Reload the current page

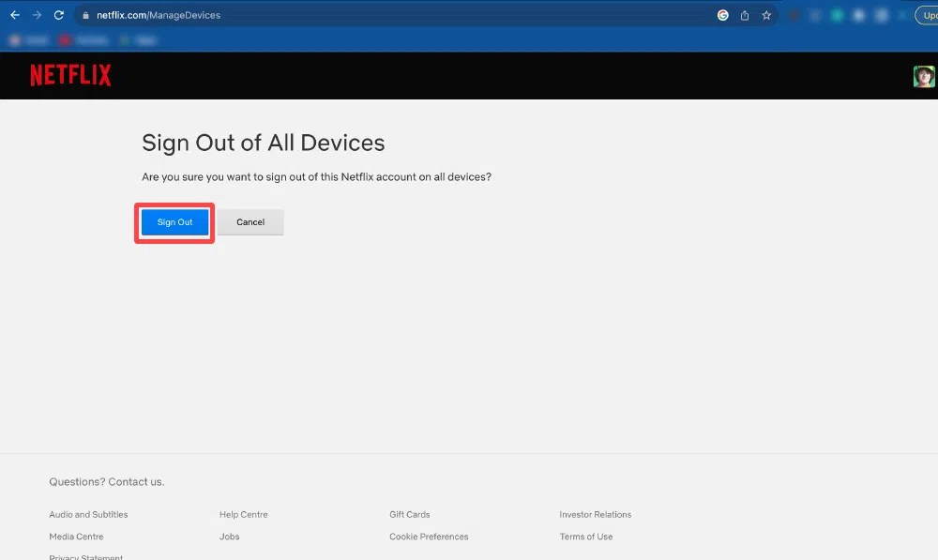(58, 15)
